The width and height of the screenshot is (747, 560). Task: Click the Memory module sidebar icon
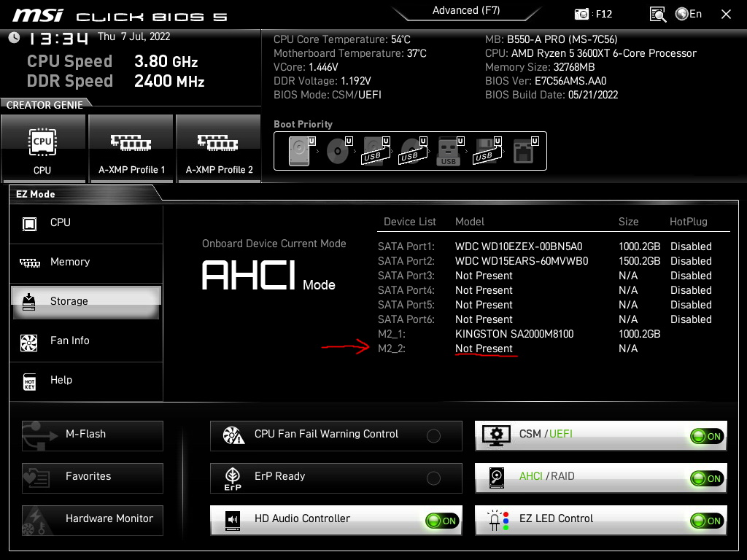tap(29, 262)
